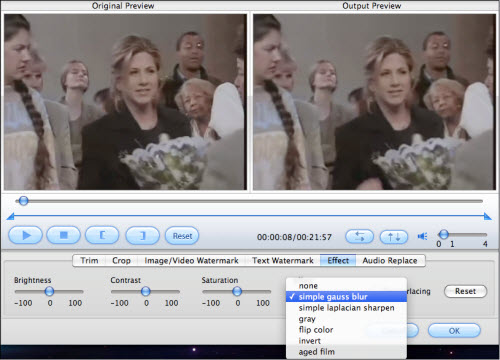This screenshot has height=360, width=500.
Task: Flip video vertically with up-down arrows button
Action: pos(394,237)
